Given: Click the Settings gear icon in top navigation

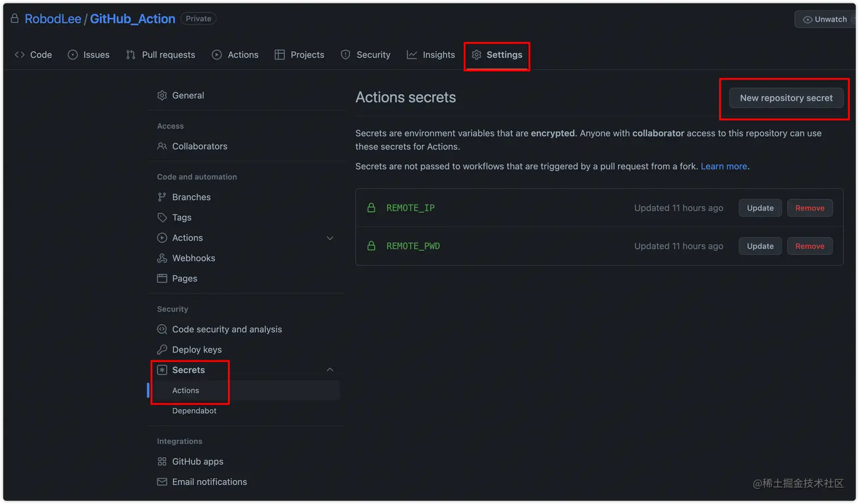Looking at the screenshot, I should click(x=477, y=54).
